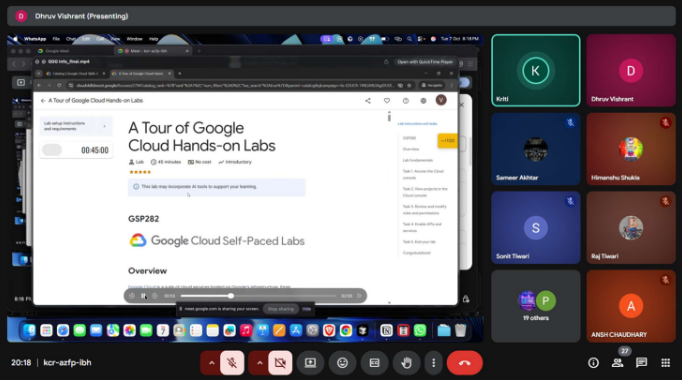This screenshot has height=380, width=682.
Task: Click the present screen button in Meet controls
Action: (x=310, y=363)
